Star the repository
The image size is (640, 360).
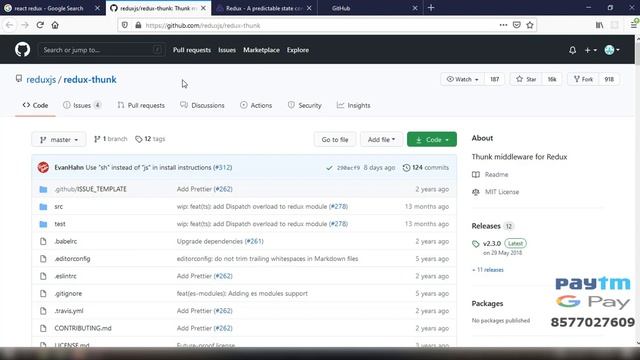526,79
